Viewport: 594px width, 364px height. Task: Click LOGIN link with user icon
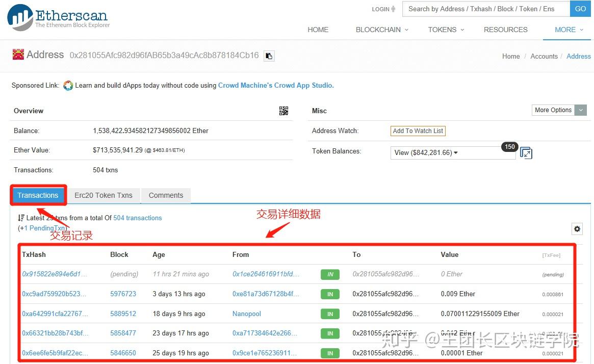pyautogui.click(x=383, y=9)
